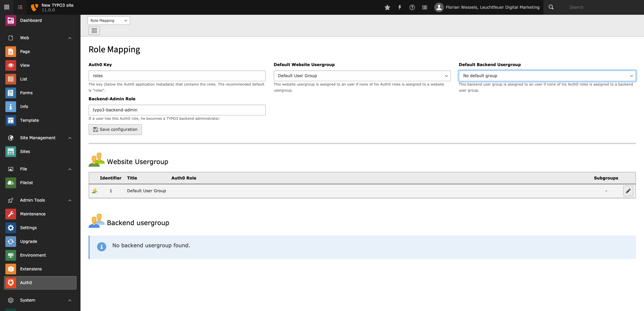Click the Save configuration button
644x311 pixels.
pos(115,129)
